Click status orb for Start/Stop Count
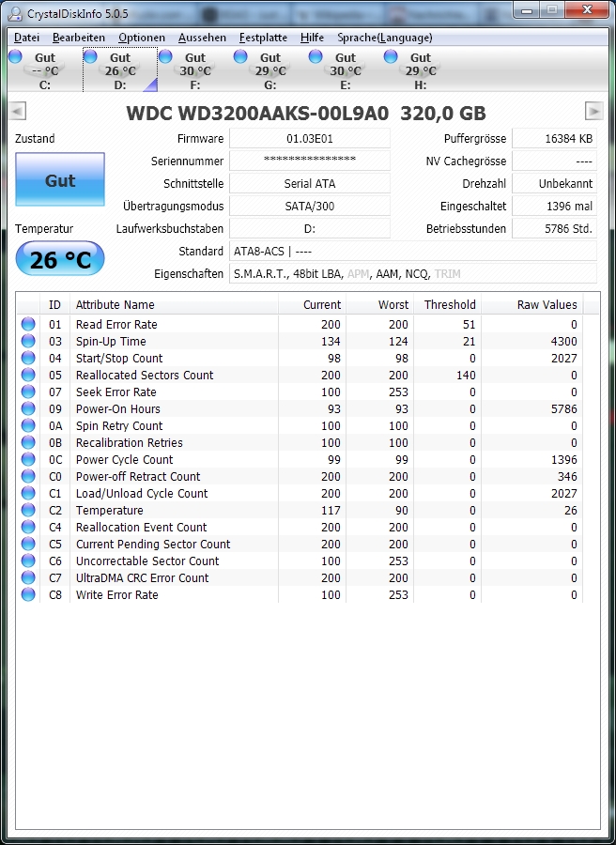616x845 pixels. (28, 358)
